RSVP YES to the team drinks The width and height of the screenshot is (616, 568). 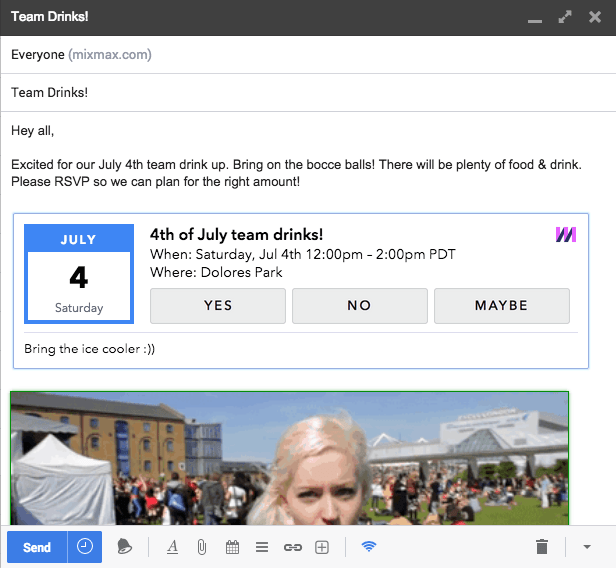(x=218, y=306)
